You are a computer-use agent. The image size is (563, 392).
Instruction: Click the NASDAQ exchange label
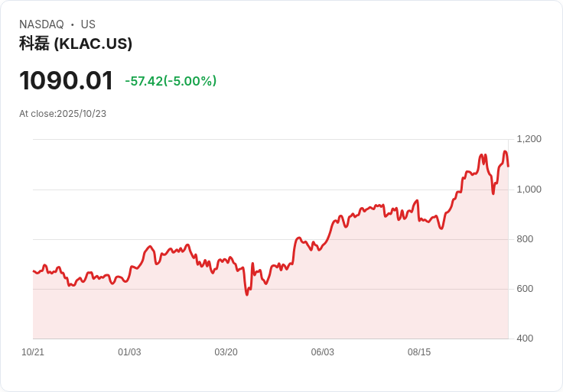click(x=41, y=24)
